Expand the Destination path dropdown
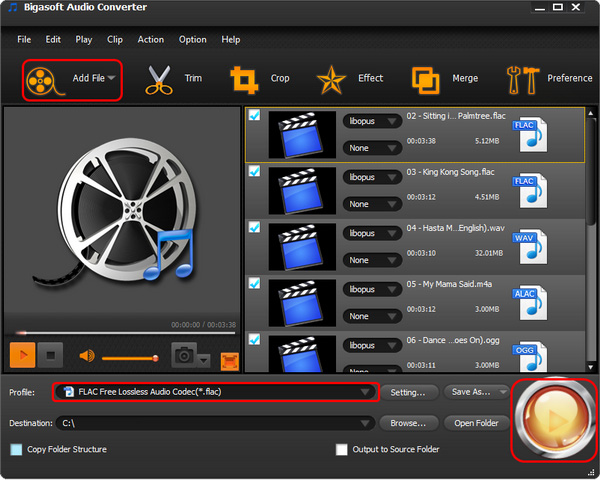 point(365,423)
